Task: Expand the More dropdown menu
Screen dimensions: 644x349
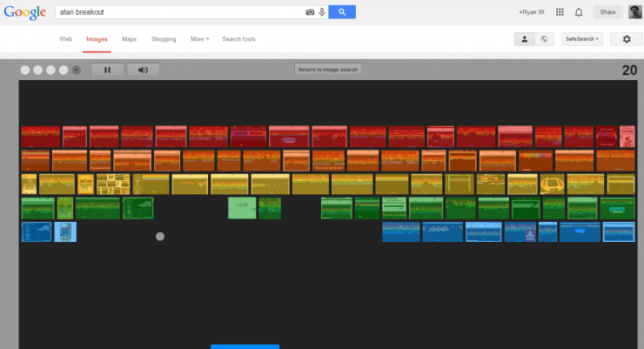Action: point(199,39)
